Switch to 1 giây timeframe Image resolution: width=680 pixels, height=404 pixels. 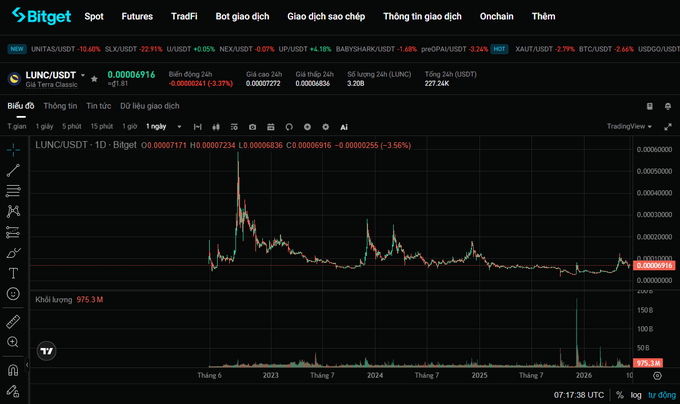(x=45, y=126)
